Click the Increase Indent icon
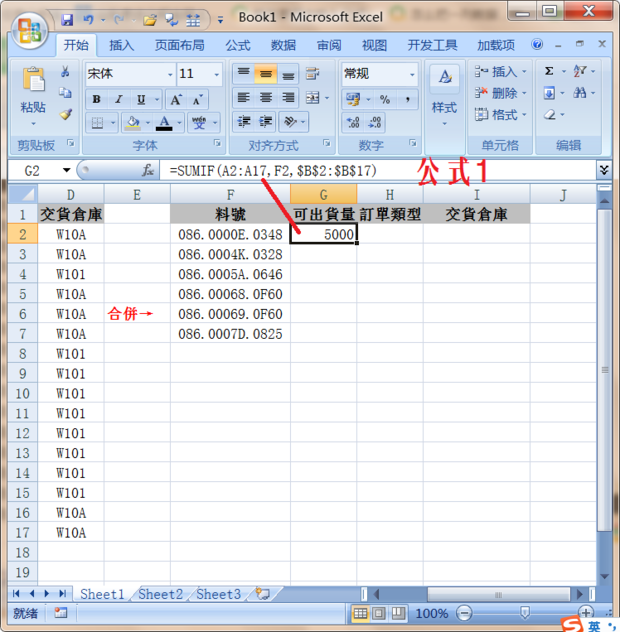Viewport: 620px width, 632px height. (266, 122)
